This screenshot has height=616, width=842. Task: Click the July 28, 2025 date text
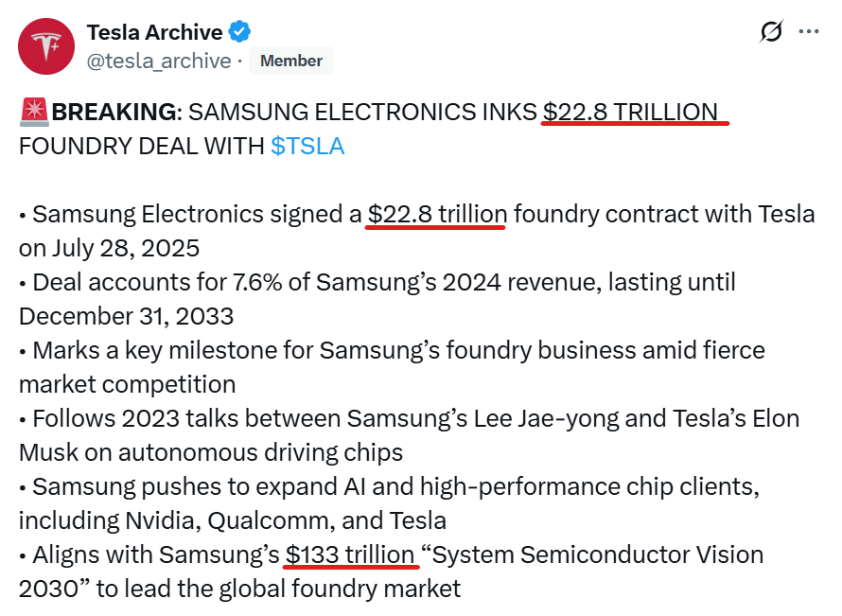click(x=126, y=248)
